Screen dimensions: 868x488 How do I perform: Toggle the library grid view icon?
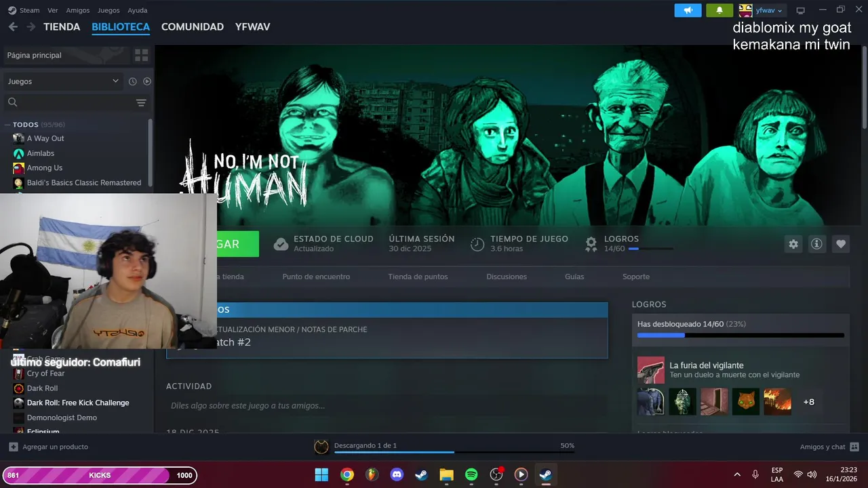pyautogui.click(x=141, y=55)
